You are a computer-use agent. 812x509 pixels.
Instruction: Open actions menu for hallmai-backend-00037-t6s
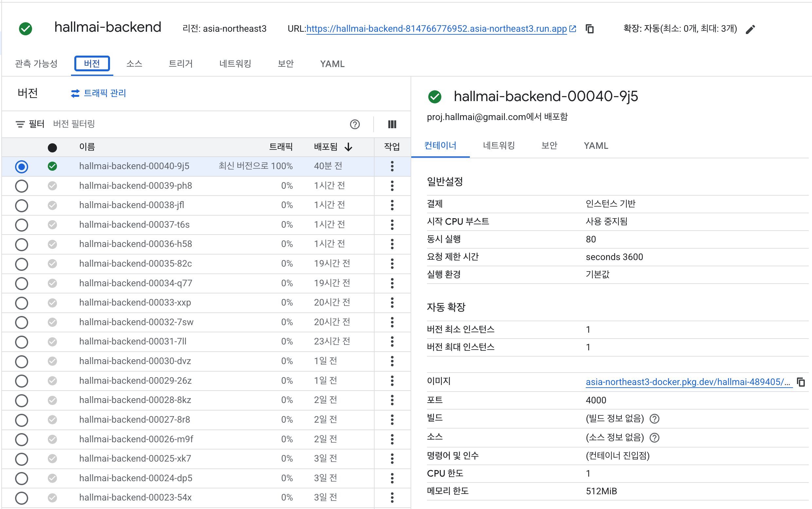[392, 225]
